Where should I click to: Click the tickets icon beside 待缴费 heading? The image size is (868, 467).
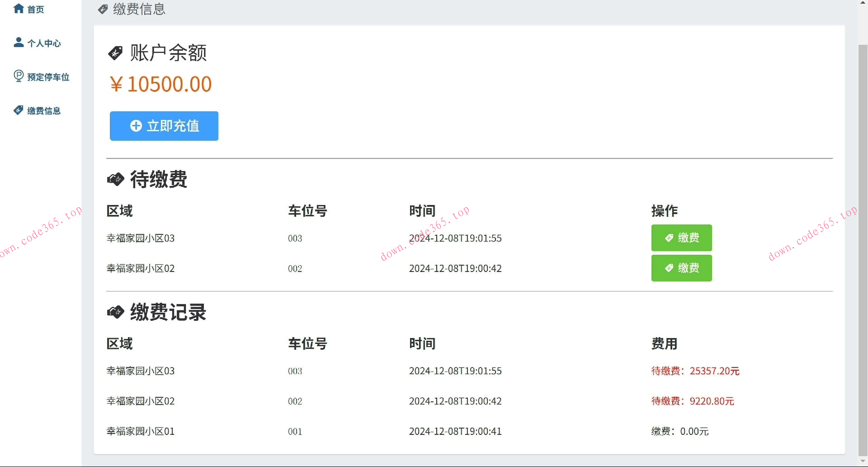point(116,179)
